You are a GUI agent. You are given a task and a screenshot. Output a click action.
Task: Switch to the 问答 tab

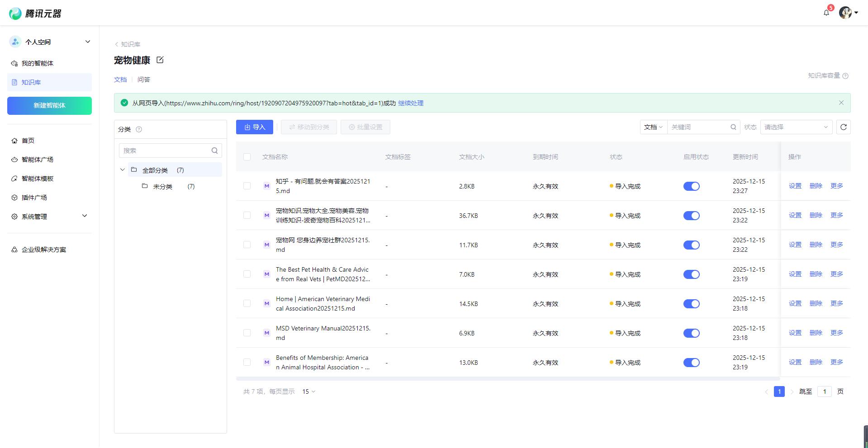coord(144,80)
